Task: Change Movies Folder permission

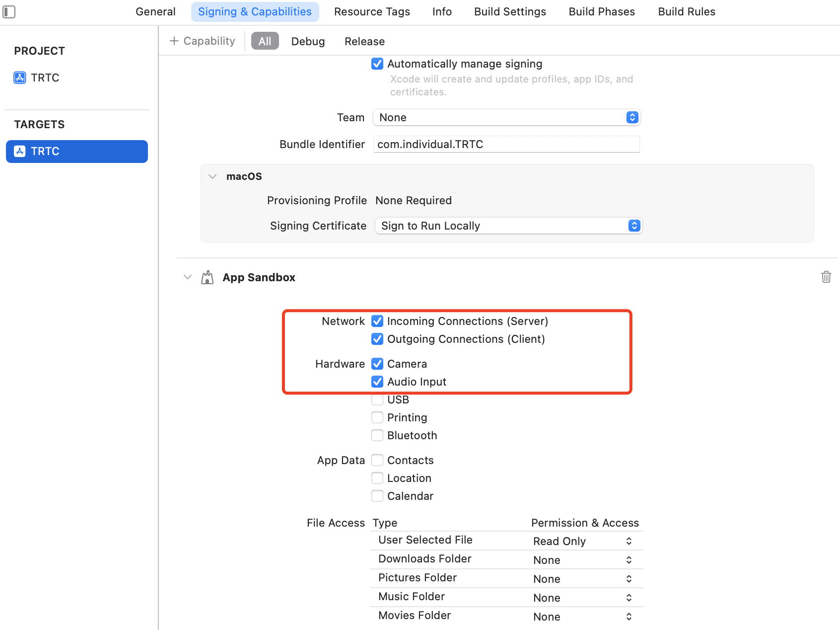Action: pos(583,617)
